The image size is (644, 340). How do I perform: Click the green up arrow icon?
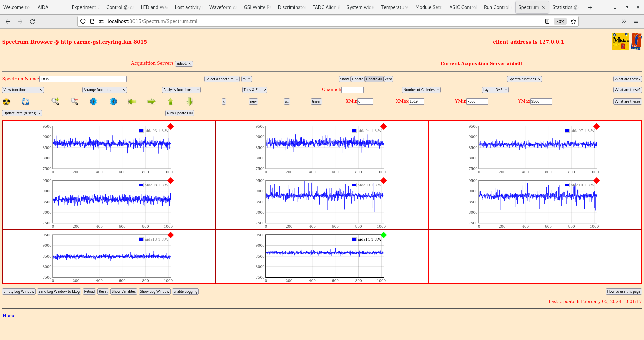click(171, 102)
